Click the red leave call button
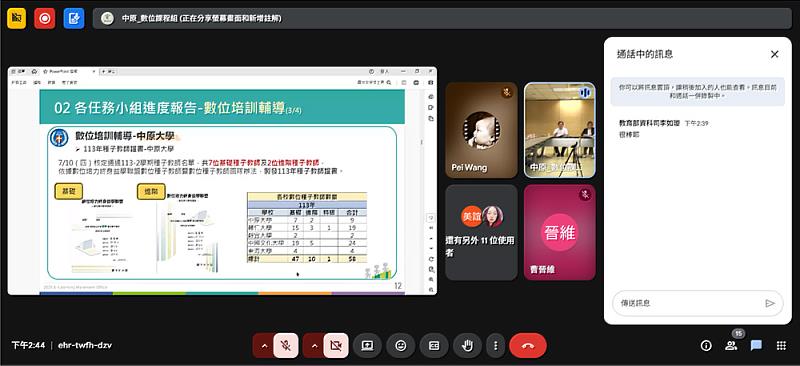Viewport: 800px width, 366px height. click(x=528, y=346)
